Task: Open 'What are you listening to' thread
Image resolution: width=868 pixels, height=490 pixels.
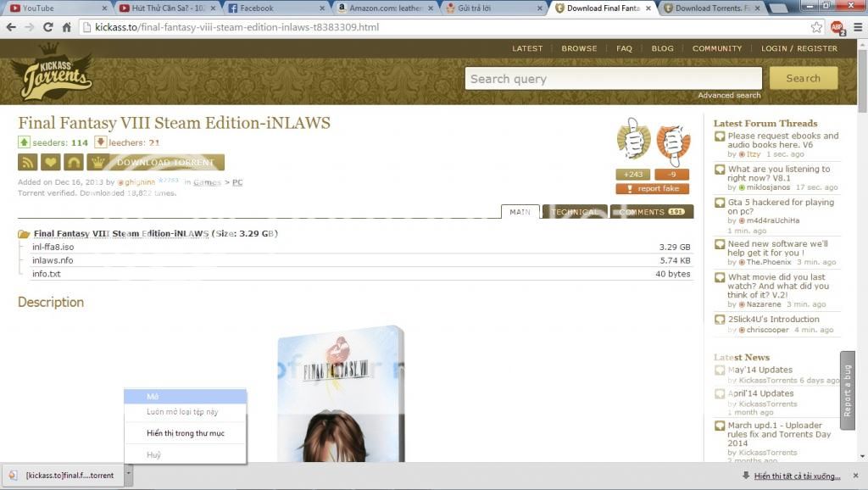Action: pyautogui.click(x=779, y=173)
